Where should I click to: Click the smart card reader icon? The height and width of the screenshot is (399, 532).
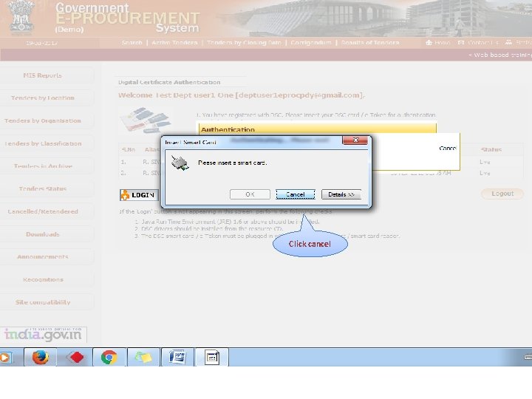coord(180,163)
